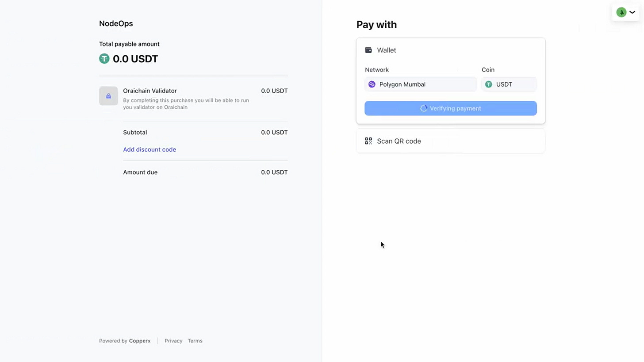Image resolution: width=644 pixels, height=362 pixels.
Task: Open the Privacy page from the footer
Action: click(173, 341)
